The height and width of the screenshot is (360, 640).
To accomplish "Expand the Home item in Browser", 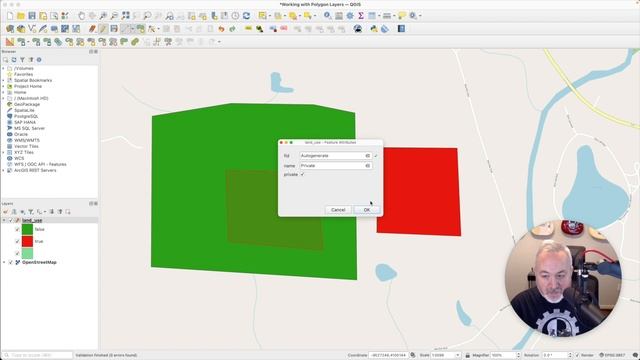I will coord(4,92).
